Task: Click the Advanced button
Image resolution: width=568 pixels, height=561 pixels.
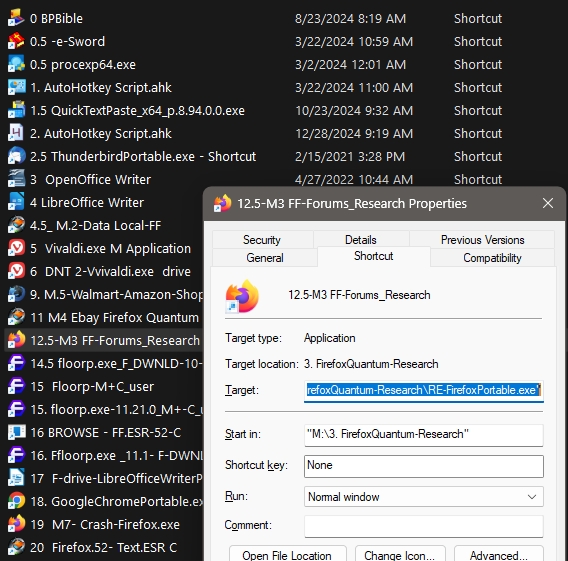Action: pyautogui.click(x=498, y=554)
